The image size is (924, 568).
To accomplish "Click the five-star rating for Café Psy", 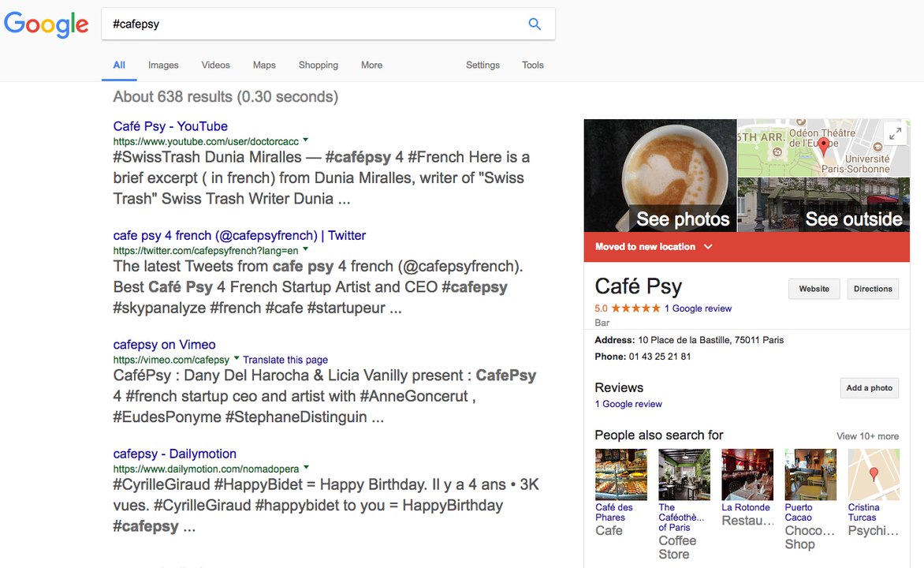I will click(x=635, y=308).
